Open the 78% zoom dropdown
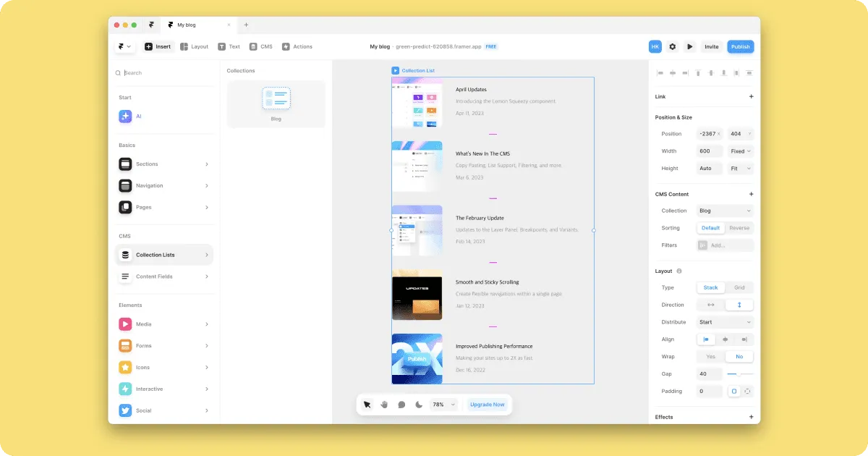The width and height of the screenshot is (868, 456). [444, 405]
